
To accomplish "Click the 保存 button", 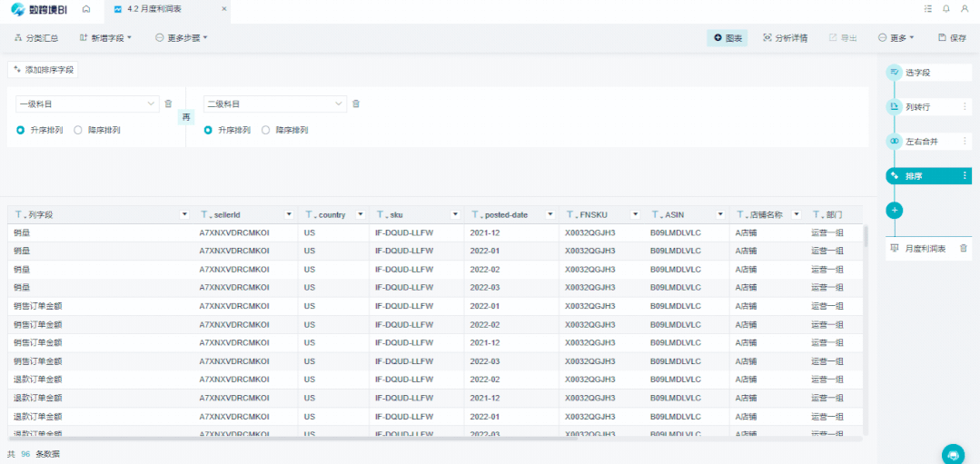I will [x=952, y=38].
